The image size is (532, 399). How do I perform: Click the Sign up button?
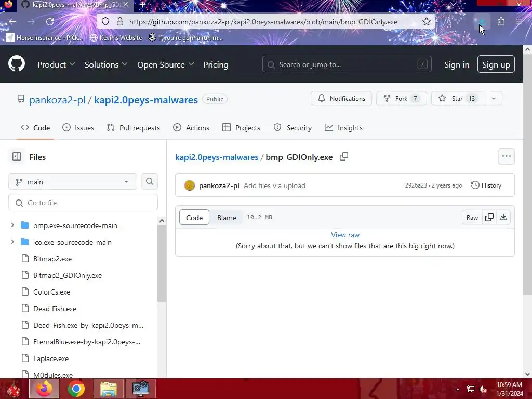(496, 64)
